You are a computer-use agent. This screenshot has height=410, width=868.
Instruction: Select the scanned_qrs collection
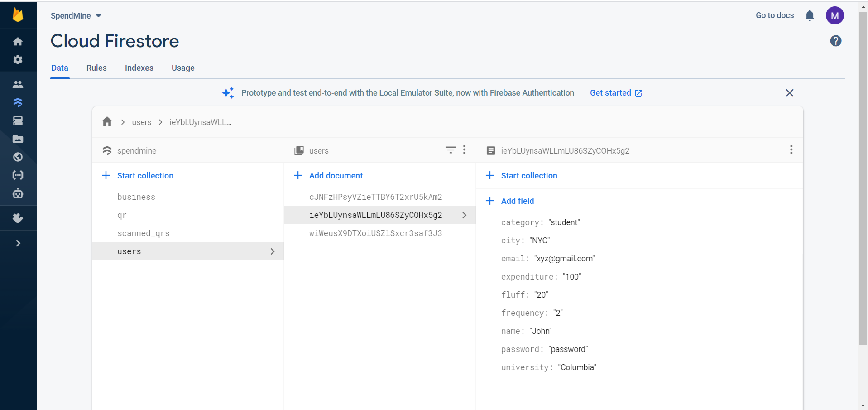(x=143, y=233)
